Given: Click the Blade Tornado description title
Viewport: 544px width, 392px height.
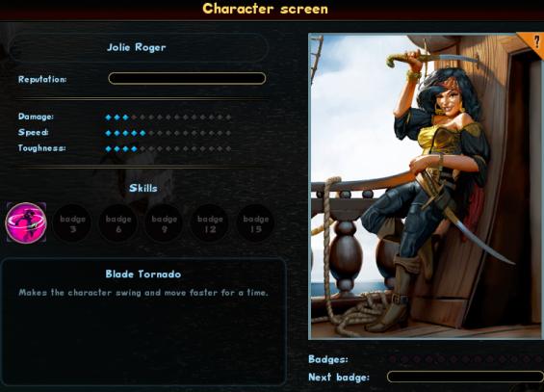Looking at the screenshot, I should [x=143, y=274].
